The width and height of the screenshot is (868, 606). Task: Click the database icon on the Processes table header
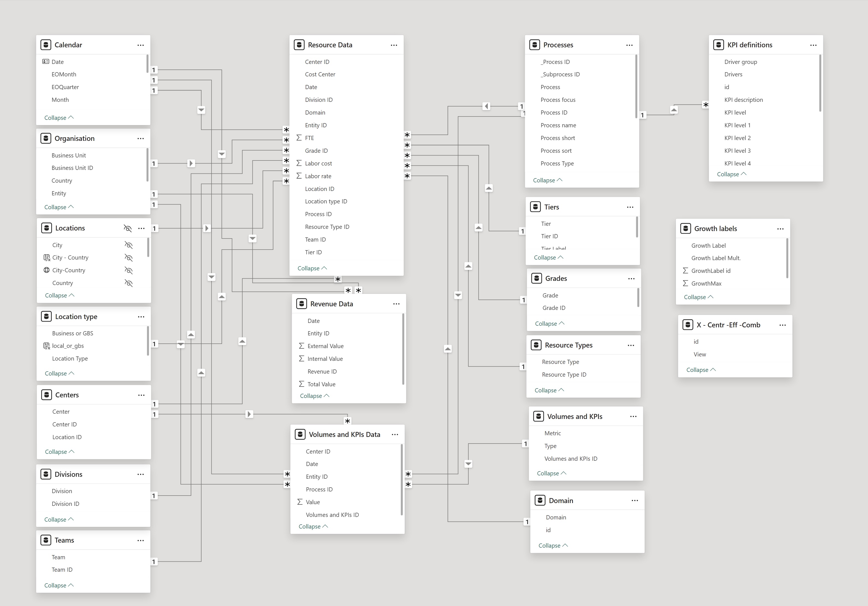(x=534, y=45)
